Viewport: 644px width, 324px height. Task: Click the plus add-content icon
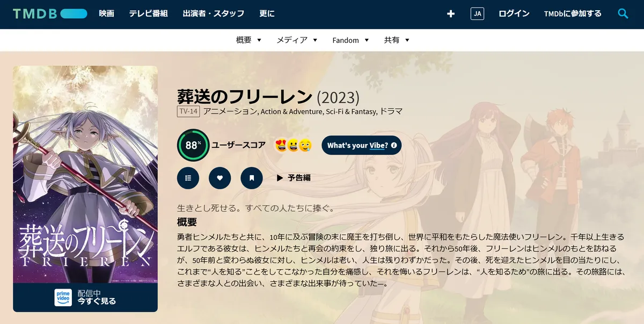451,14
